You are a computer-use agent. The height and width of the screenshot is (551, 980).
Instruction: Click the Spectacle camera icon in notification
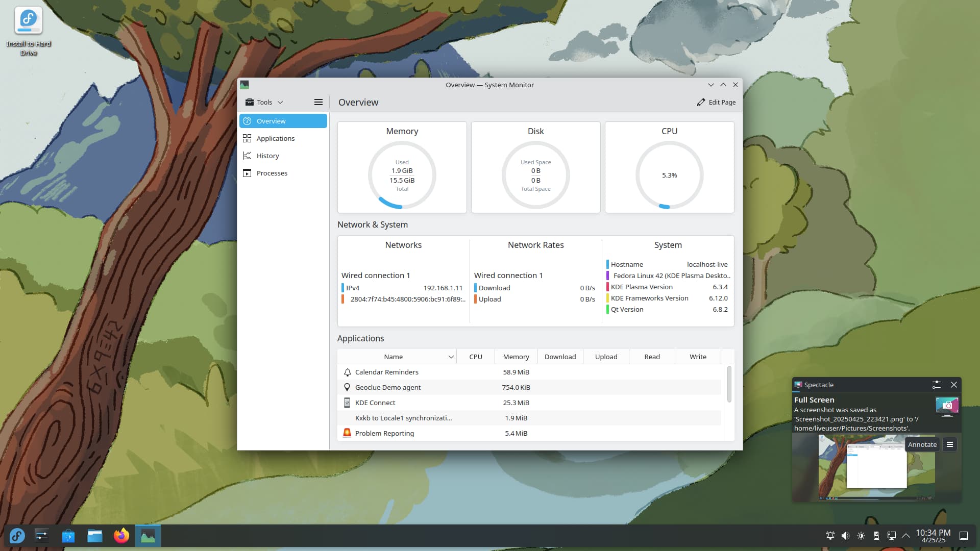(947, 406)
